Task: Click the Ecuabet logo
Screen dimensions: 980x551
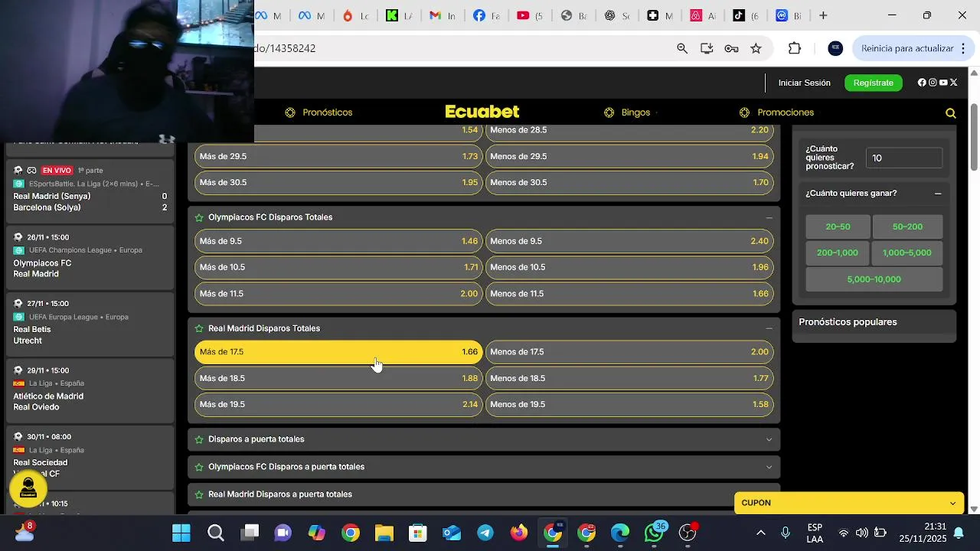Action: coord(482,112)
